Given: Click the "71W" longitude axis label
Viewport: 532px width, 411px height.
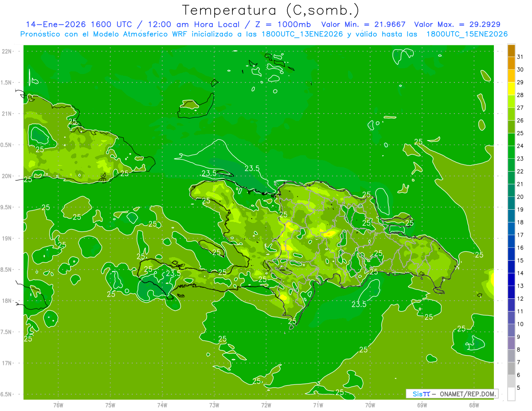Looking at the screenshot, I should pyautogui.click(x=318, y=405).
